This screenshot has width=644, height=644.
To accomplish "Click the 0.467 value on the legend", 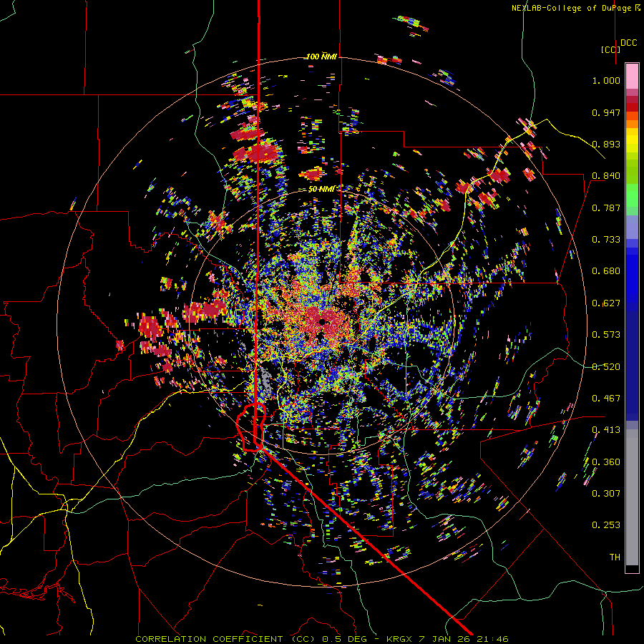I will [606, 399].
